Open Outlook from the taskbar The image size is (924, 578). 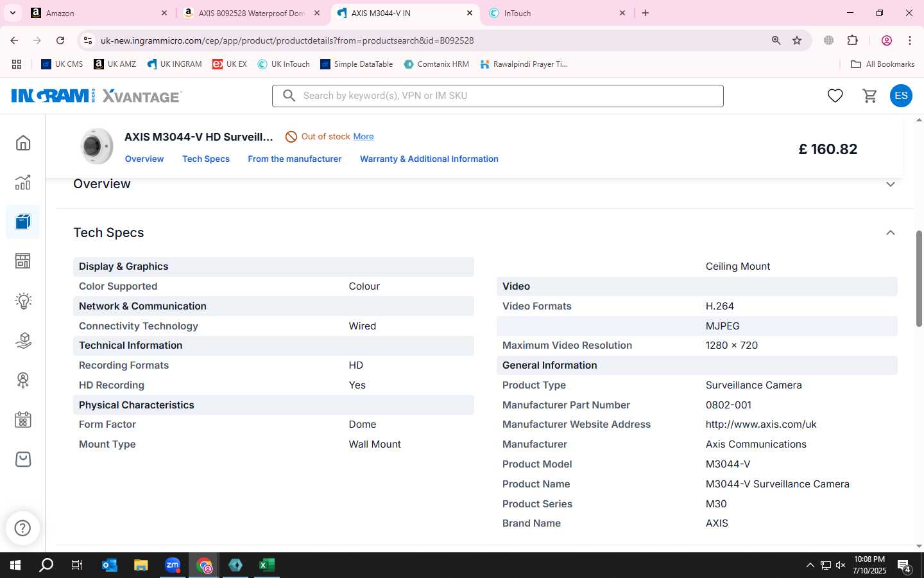tap(110, 565)
